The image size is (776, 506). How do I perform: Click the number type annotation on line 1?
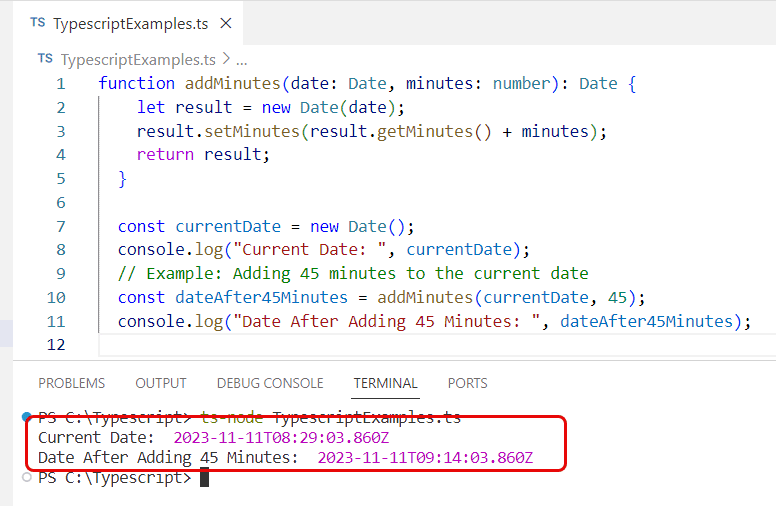pos(521,83)
